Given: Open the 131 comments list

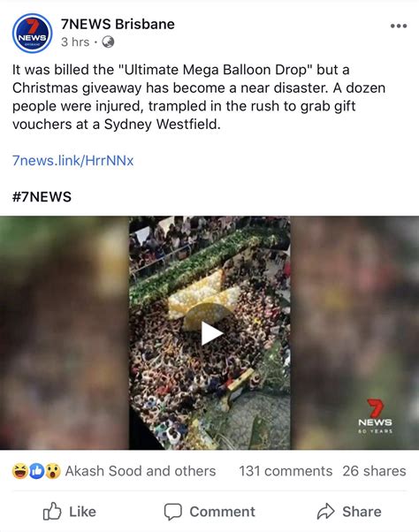Looking at the screenshot, I should point(286,471).
